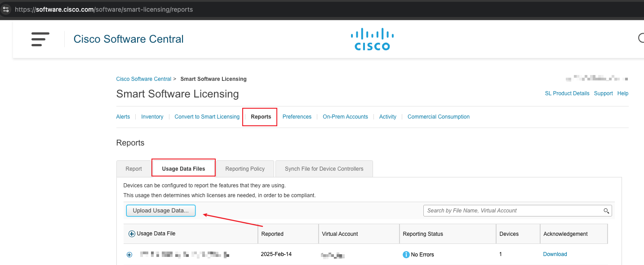Switch to the Usage Data Files tab
This screenshot has height=265, width=644.
point(183,169)
